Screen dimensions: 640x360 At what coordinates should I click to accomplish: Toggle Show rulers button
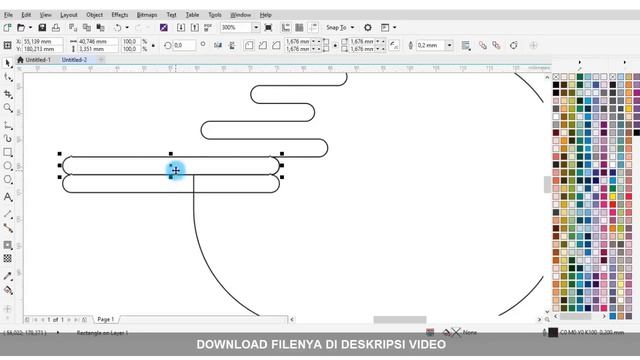(286, 27)
